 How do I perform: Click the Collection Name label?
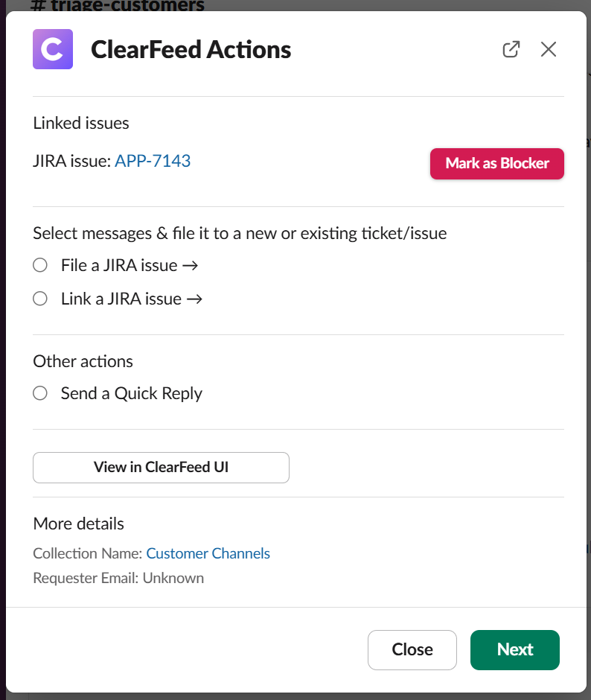point(87,553)
